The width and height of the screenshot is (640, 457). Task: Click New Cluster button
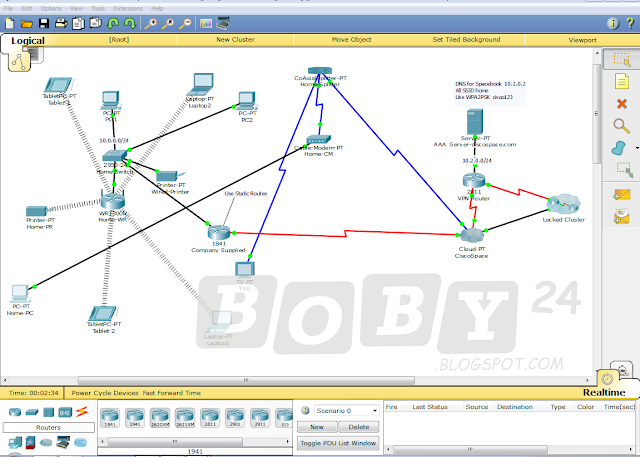[x=236, y=40]
